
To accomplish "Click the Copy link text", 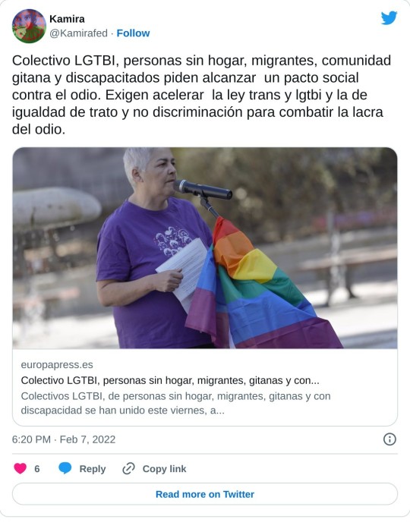I will [164, 468].
